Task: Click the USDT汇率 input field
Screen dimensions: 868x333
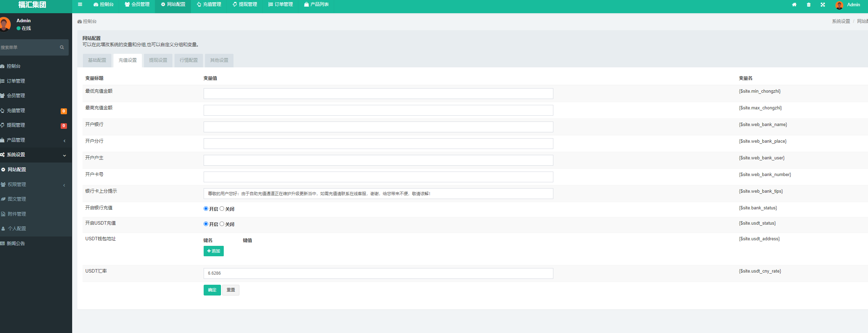Action: pyautogui.click(x=378, y=274)
